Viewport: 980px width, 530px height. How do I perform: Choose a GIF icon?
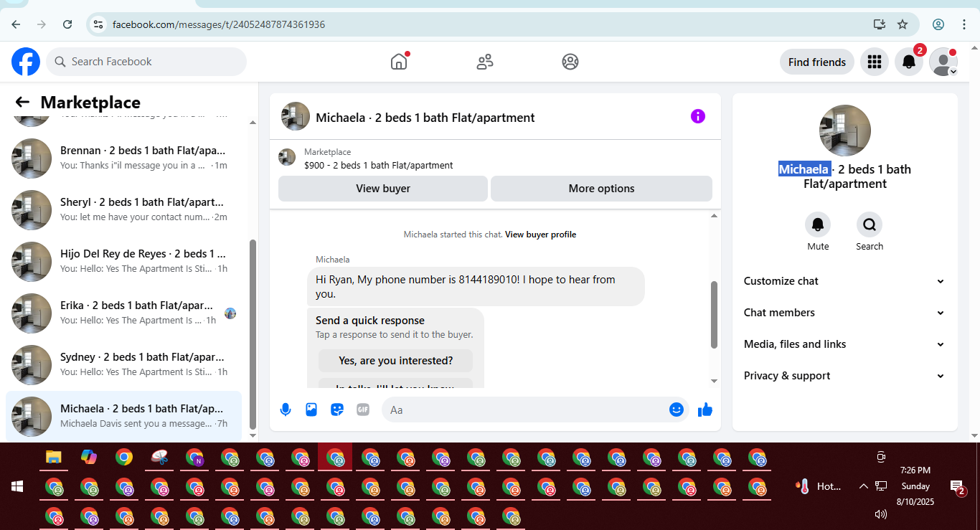point(363,410)
